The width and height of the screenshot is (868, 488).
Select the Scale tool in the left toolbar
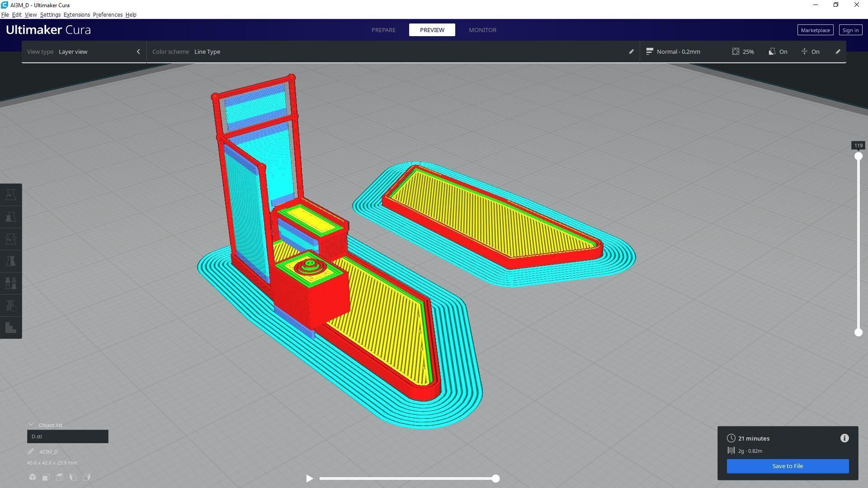pos(11,217)
